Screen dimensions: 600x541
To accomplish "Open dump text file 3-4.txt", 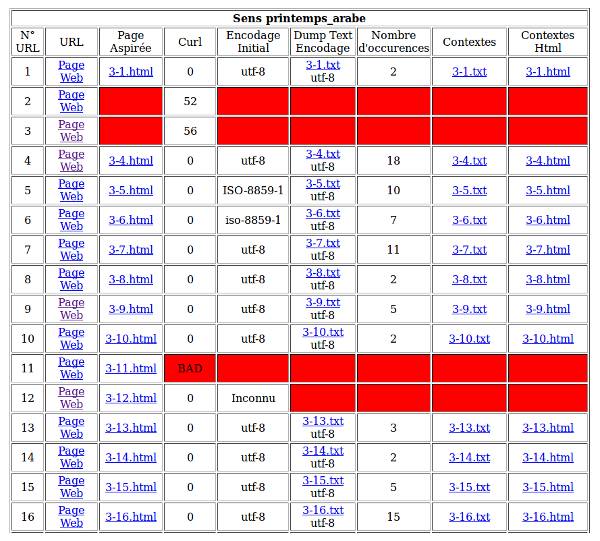I will 323,154.
